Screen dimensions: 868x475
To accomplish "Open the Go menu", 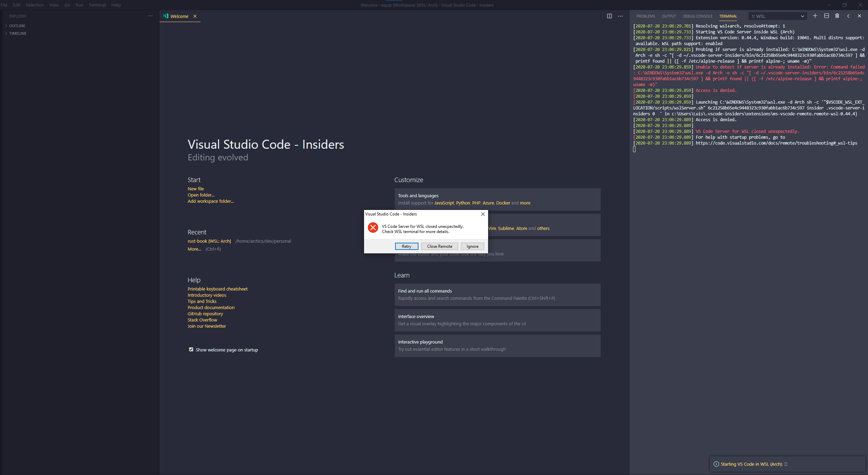I will [x=67, y=5].
